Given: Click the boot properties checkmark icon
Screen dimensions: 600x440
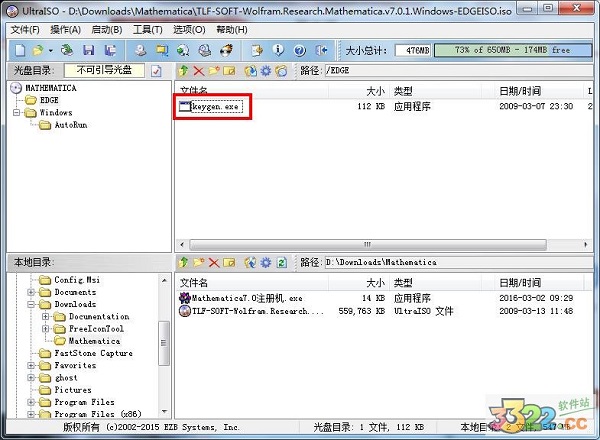Looking at the screenshot, I should pos(156,71).
